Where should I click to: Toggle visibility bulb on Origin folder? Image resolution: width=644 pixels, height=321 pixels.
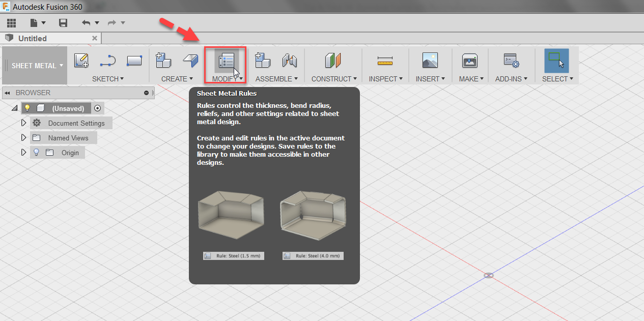point(36,152)
